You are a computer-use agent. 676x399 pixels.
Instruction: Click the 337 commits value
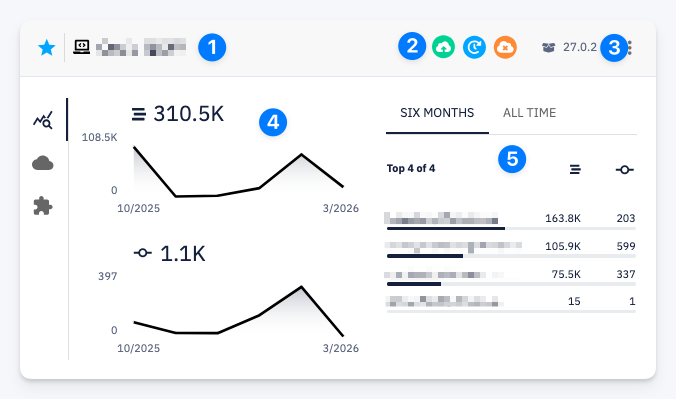coord(626,274)
